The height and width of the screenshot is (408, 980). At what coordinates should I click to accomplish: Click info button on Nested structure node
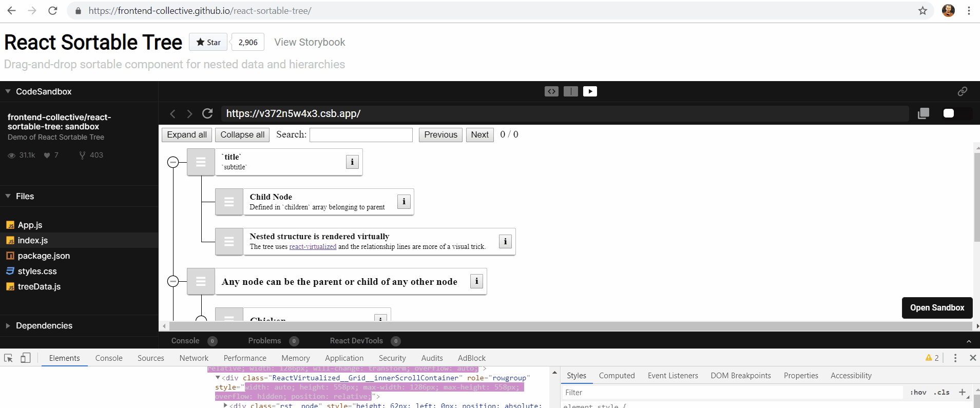[x=506, y=241]
